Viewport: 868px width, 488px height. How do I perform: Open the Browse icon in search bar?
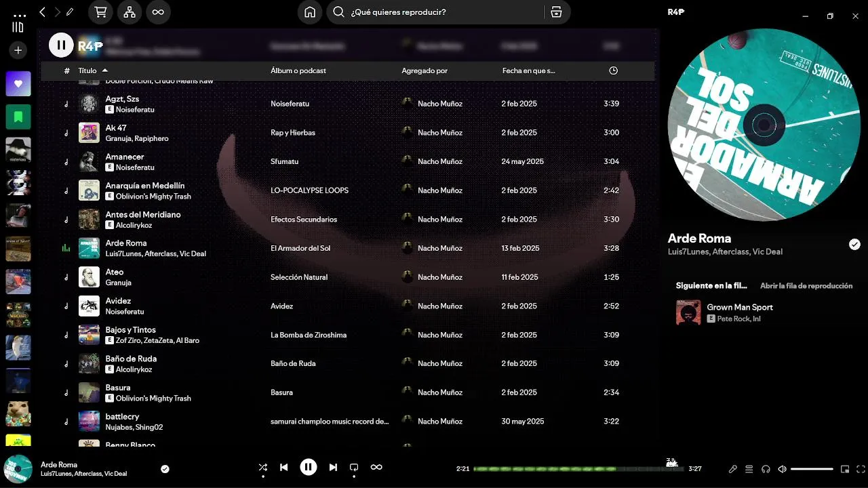[556, 12]
